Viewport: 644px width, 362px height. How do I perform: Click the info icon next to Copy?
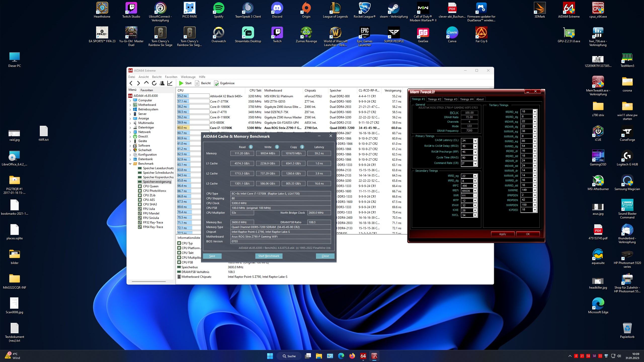302,147
